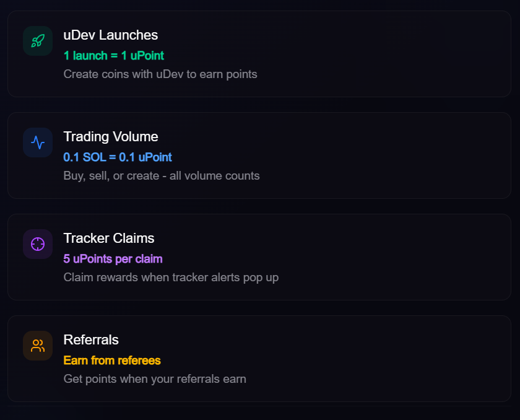The image size is (520, 420).
Task: Click the '0.1 SOL = 0.1 uPoint' rate
Action: 118,157
